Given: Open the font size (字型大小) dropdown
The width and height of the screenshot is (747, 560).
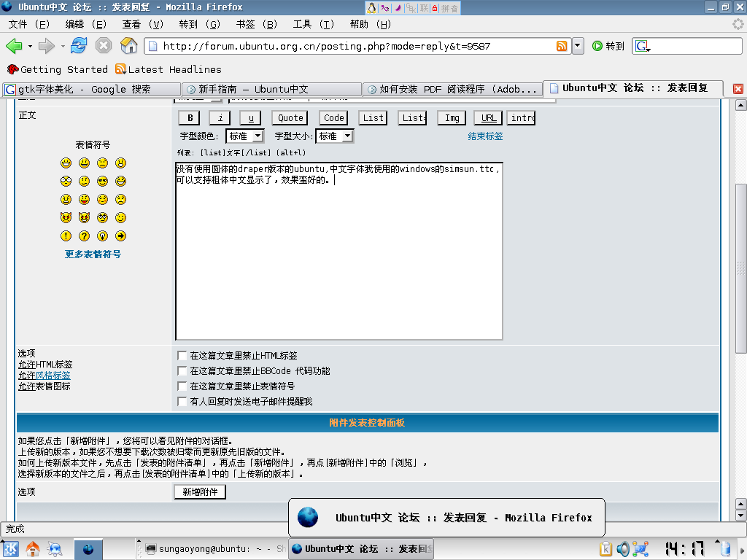Looking at the screenshot, I should pyautogui.click(x=334, y=136).
